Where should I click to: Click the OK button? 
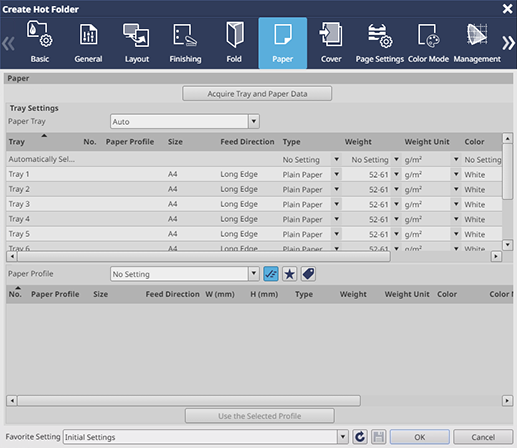click(420, 437)
